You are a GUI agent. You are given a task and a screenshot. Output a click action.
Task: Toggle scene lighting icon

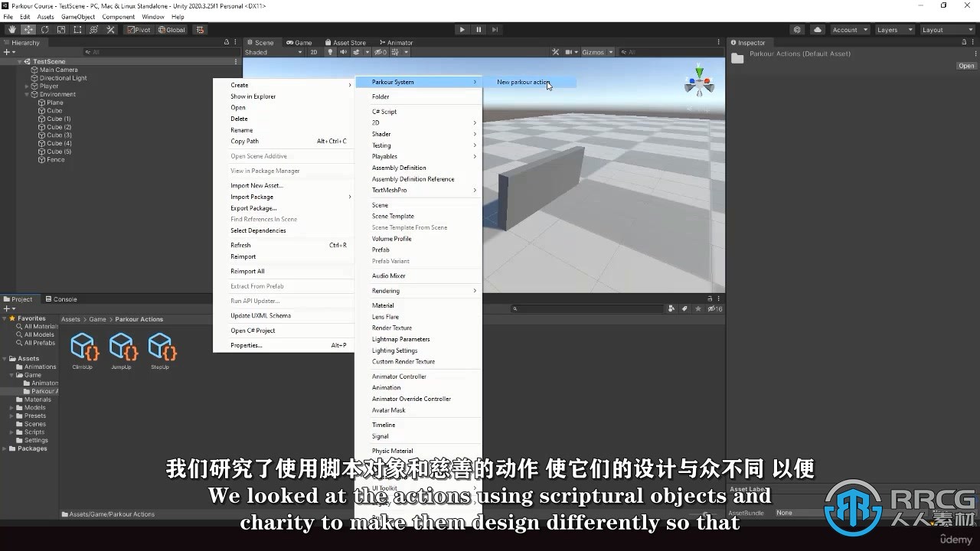tap(331, 52)
